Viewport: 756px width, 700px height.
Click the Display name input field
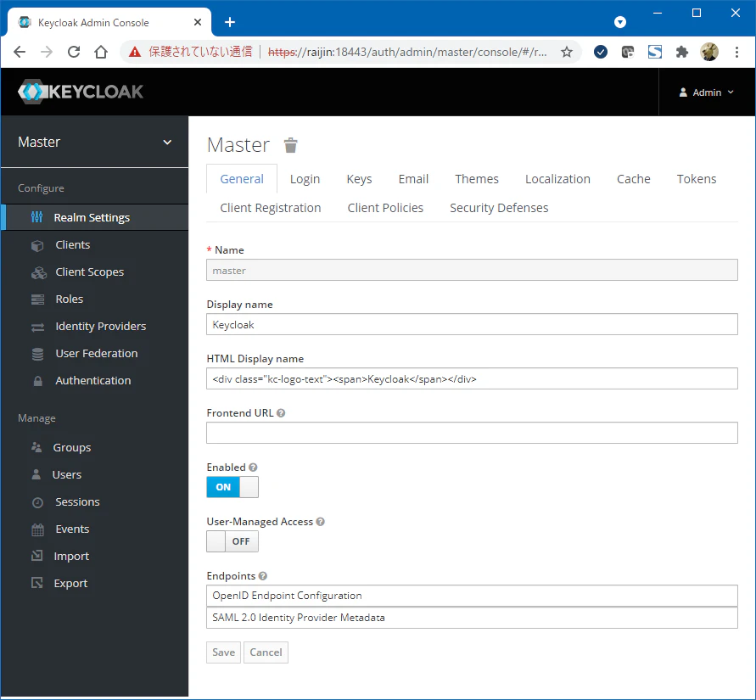tap(472, 324)
